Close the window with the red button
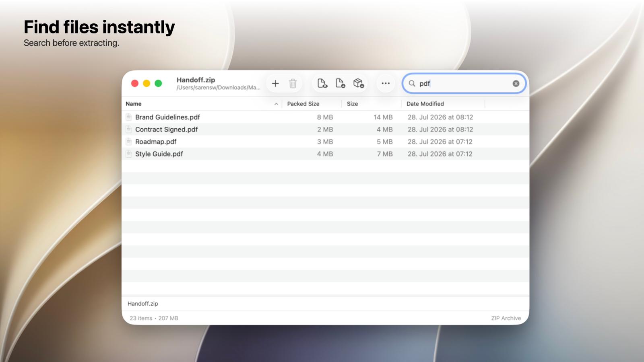 pos(135,83)
